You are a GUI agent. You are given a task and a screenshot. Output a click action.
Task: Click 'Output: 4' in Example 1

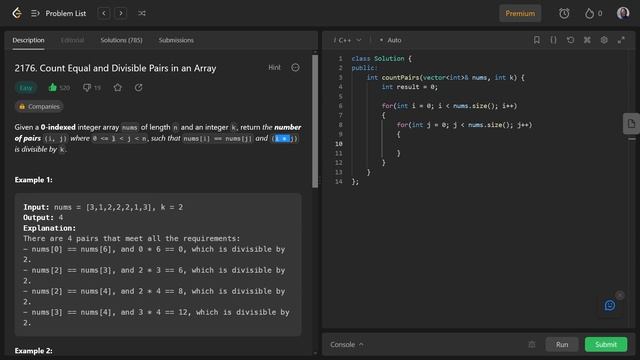click(x=43, y=218)
